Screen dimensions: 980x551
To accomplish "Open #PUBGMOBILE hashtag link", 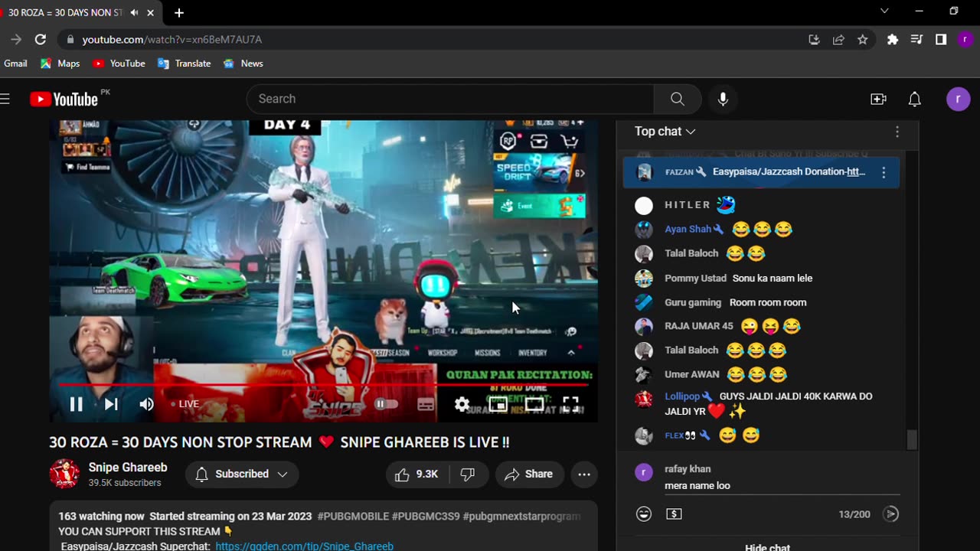I will (353, 517).
